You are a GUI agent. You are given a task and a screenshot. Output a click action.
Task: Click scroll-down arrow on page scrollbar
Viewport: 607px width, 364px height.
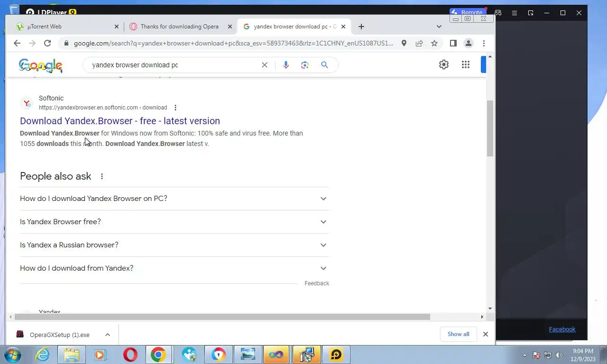pos(490,309)
